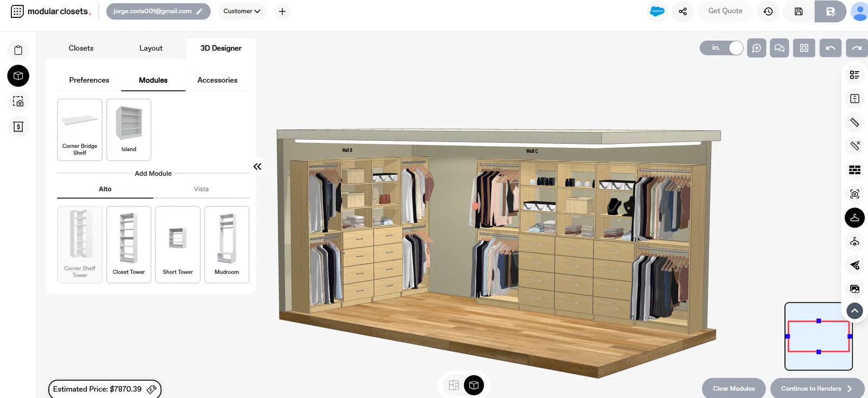This screenshot has height=398, width=868.
Task: Select the 3D cube icon in left sidebar
Action: pos(18,76)
